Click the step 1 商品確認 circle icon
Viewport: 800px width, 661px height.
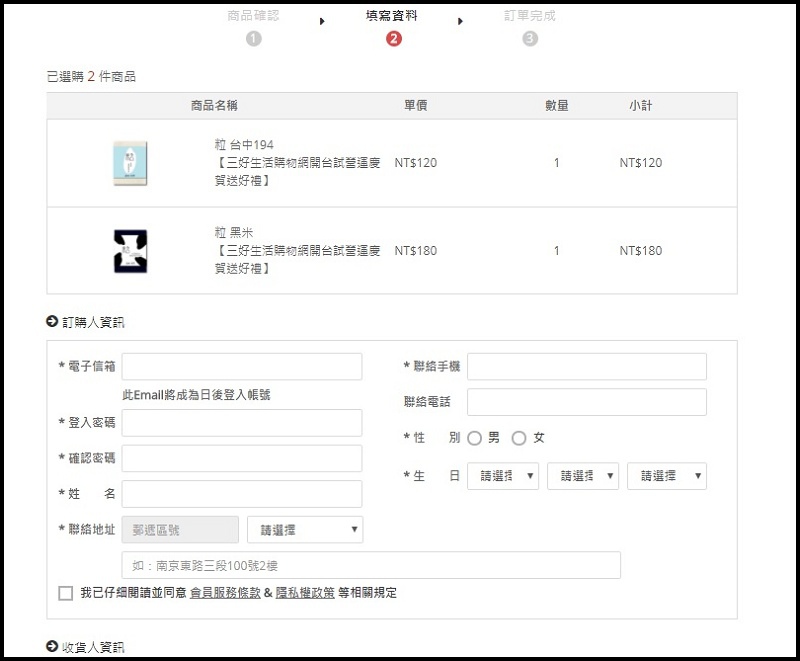tap(254, 39)
